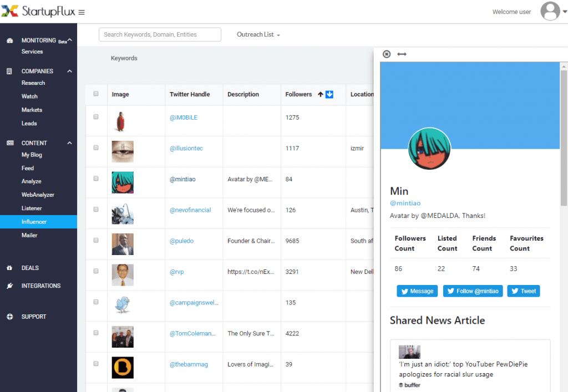Screen dimensions: 568x392
Task: Open the @nevofinancial Twitter handle link
Action: [x=191, y=210]
